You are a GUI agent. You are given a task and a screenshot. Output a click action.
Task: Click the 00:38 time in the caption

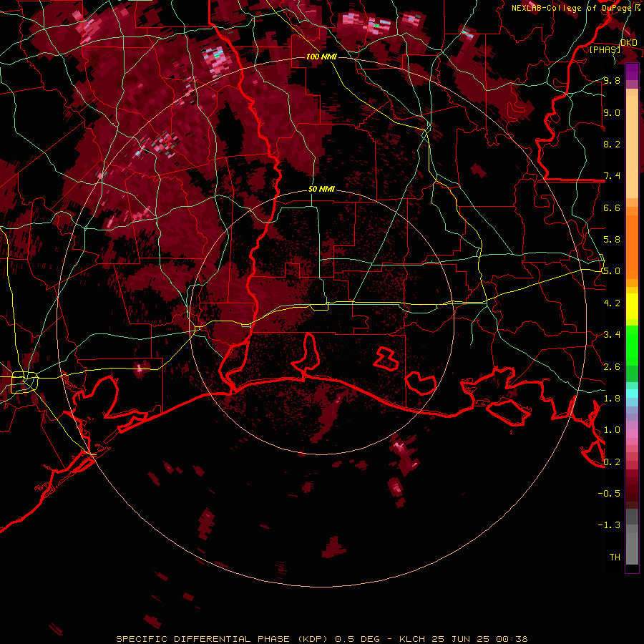tap(512, 639)
